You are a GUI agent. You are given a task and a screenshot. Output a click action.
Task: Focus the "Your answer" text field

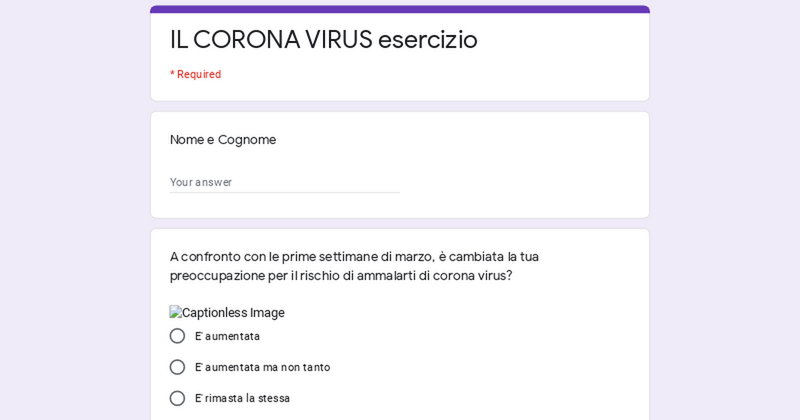284,182
